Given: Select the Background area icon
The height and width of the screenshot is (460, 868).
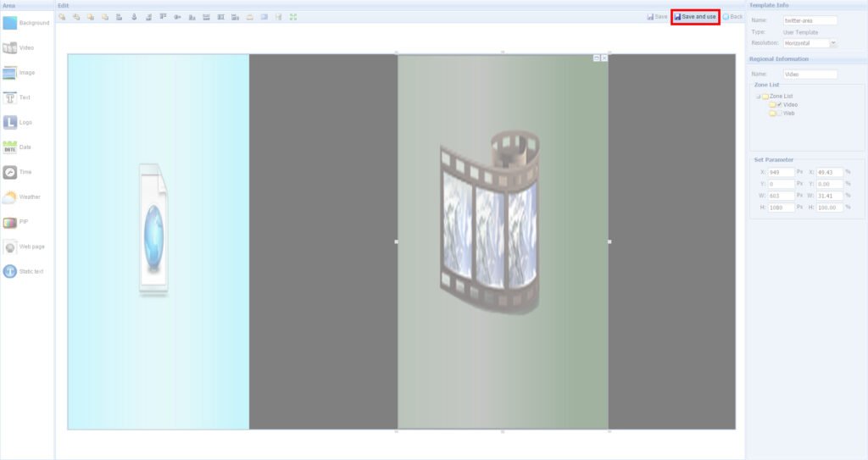Looking at the screenshot, I should tap(10, 23).
